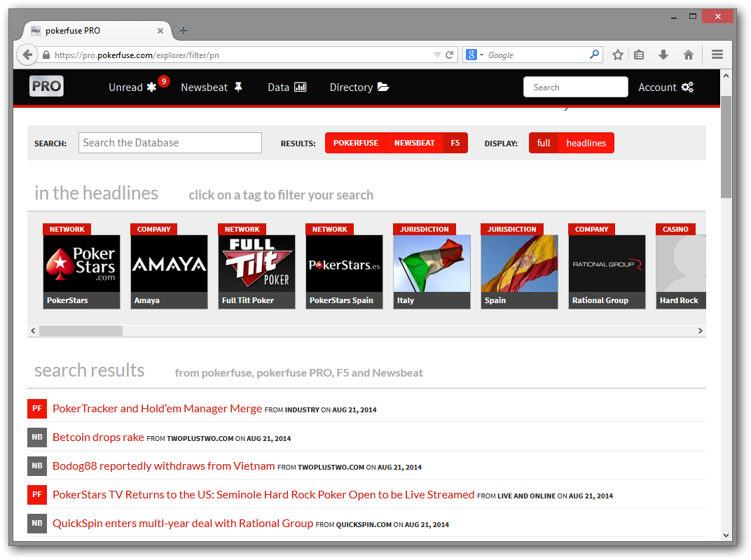Open the Google search engine dropdown
The image size is (751, 560).
474,55
